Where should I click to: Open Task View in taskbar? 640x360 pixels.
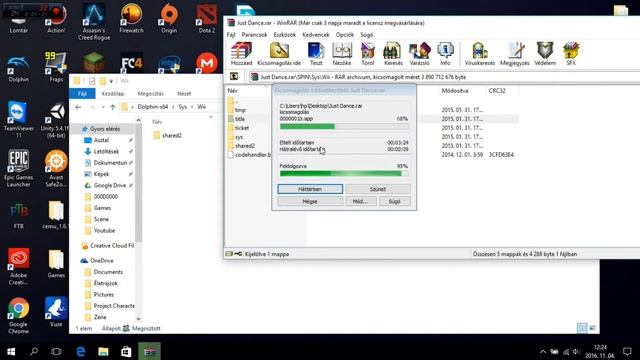point(56,351)
